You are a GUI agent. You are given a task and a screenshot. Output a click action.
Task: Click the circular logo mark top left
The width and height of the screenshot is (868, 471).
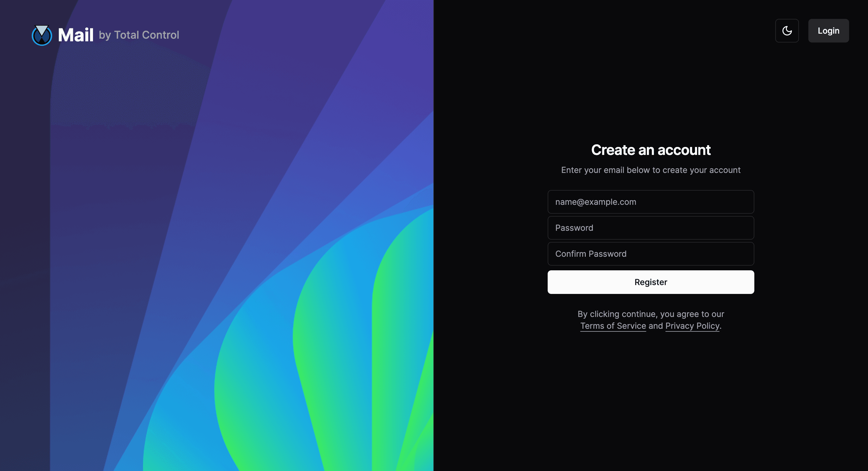[41, 35]
